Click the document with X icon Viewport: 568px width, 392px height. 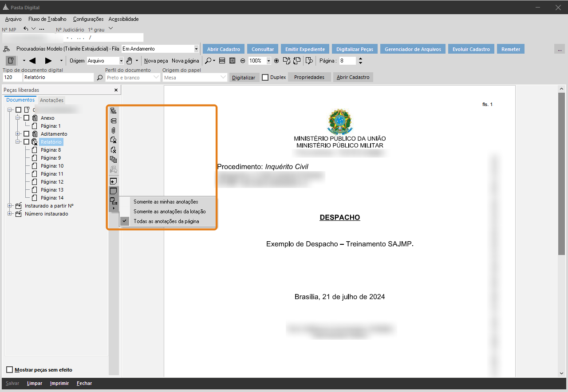pos(113,149)
